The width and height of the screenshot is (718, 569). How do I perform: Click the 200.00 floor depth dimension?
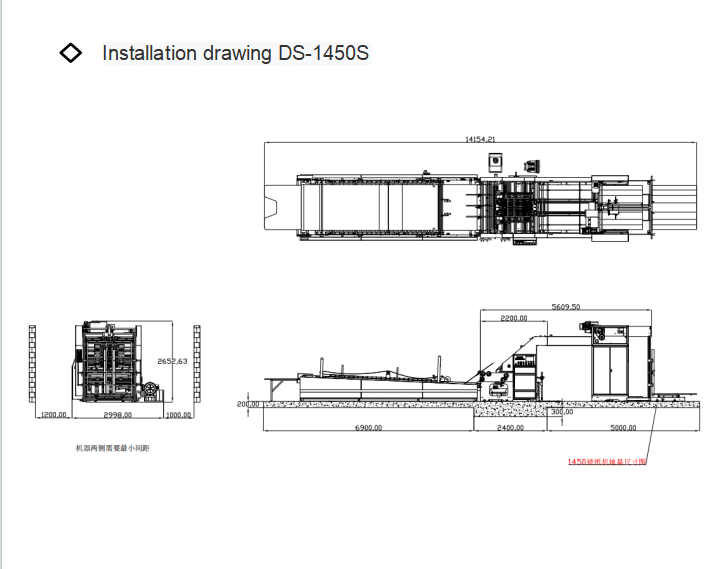[x=248, y=404]
